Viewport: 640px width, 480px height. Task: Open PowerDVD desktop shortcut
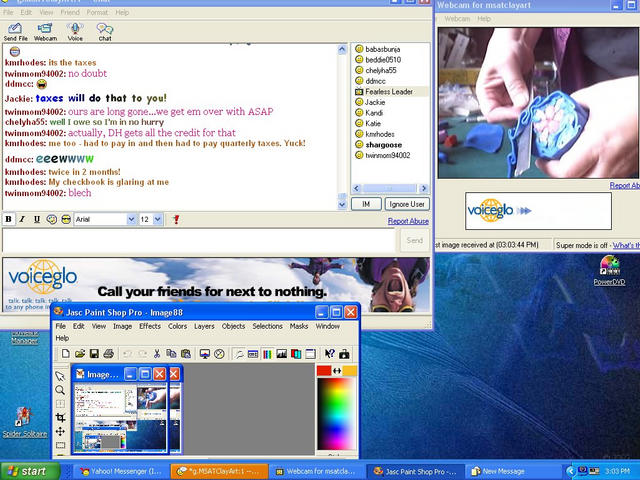[609, 270]
